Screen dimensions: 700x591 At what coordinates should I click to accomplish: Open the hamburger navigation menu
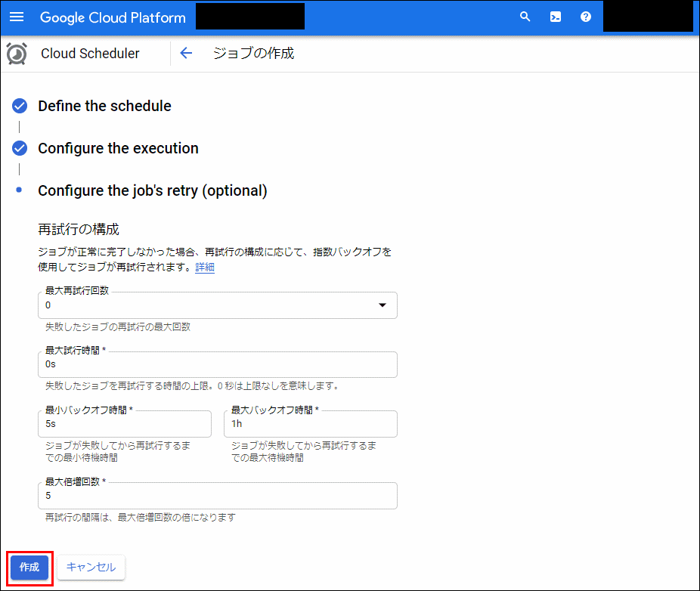click(17, 17)
